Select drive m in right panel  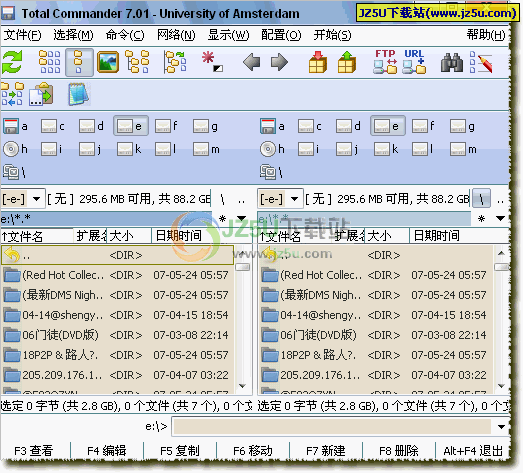pos(463,149)
